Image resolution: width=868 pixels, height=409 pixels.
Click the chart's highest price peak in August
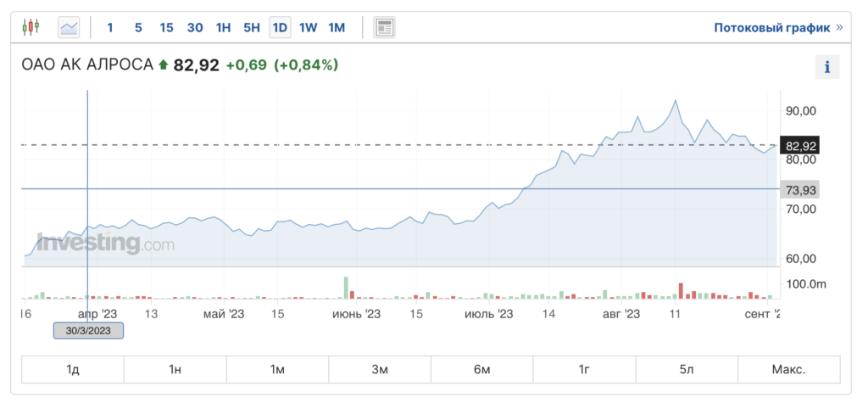pos(676,101)
